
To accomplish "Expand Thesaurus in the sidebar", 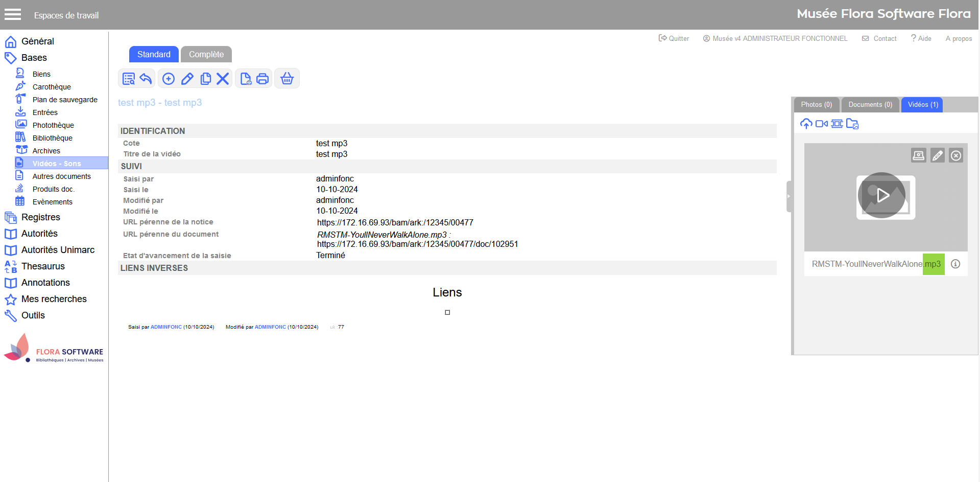I will pos(43,266).
